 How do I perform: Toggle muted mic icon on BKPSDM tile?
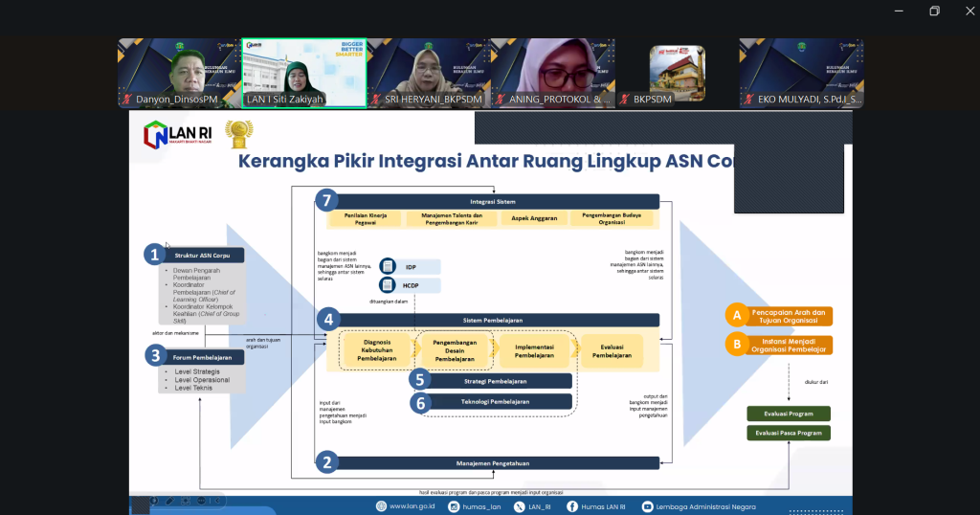pos(624,99)
